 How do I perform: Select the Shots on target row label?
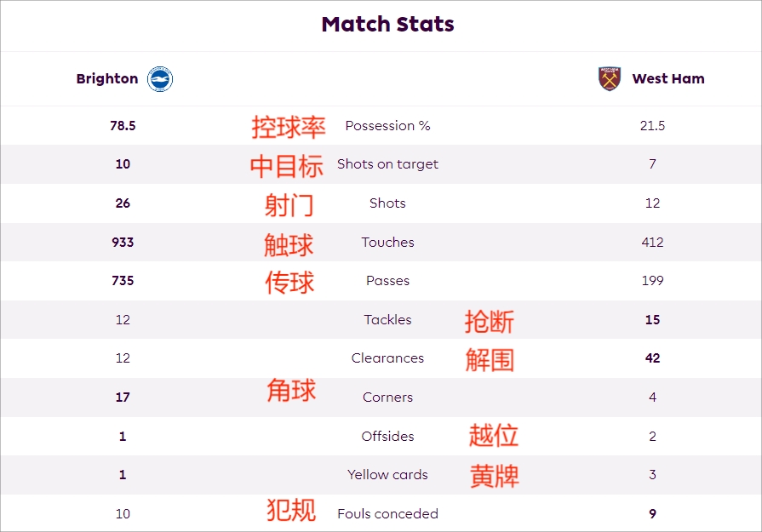click(x=387, y=164)
